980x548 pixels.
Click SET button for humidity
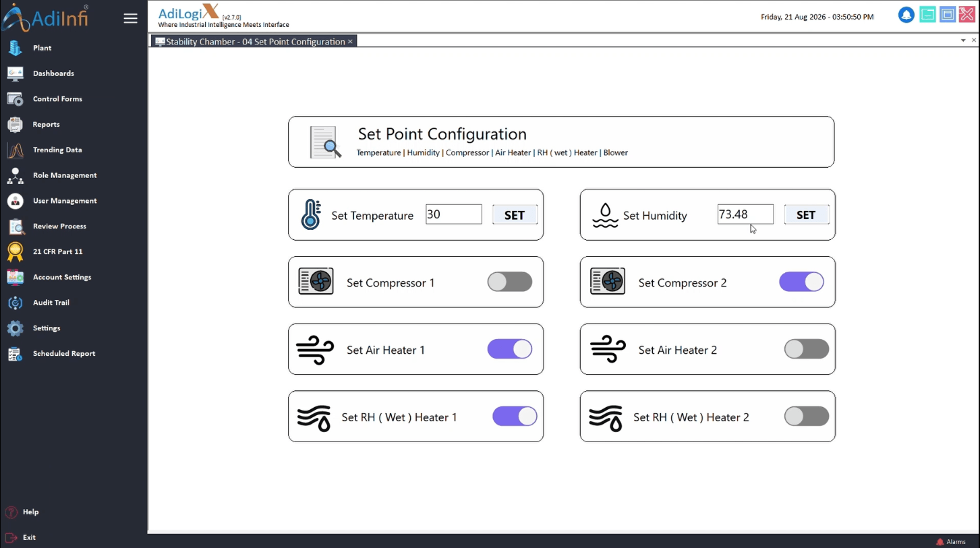pyautogui.click(x=807, y=215)
